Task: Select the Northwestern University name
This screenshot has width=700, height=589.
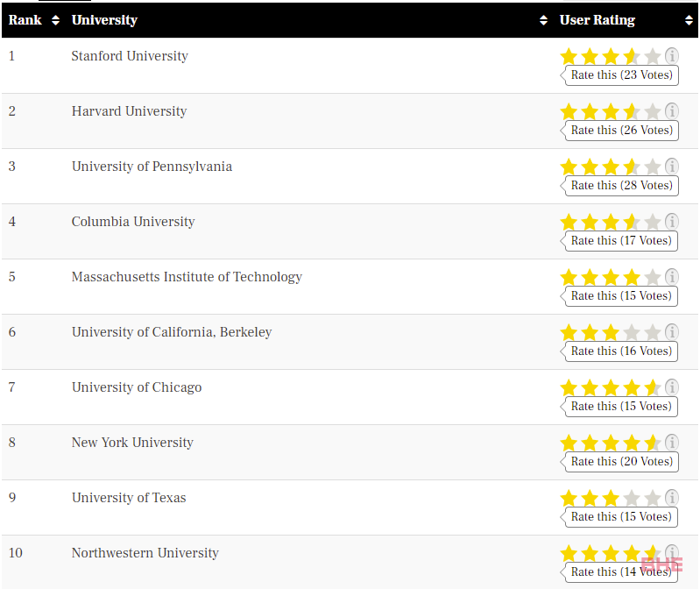Action: pos(145,553)
